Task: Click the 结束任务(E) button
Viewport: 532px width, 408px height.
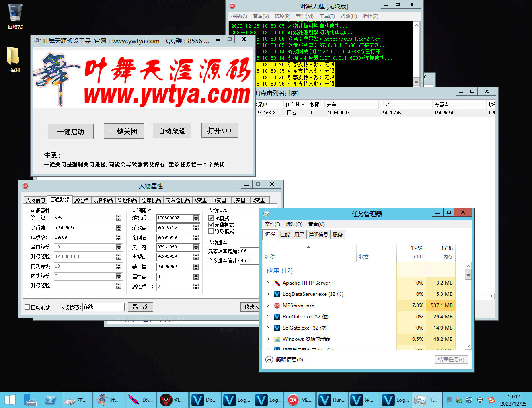Action: pyautogui.click(x=451, y=359)
